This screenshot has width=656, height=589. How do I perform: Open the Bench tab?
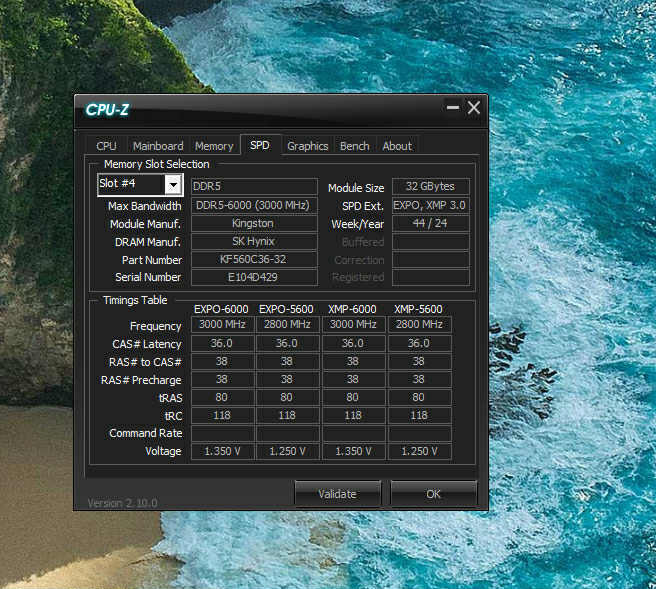355,146
